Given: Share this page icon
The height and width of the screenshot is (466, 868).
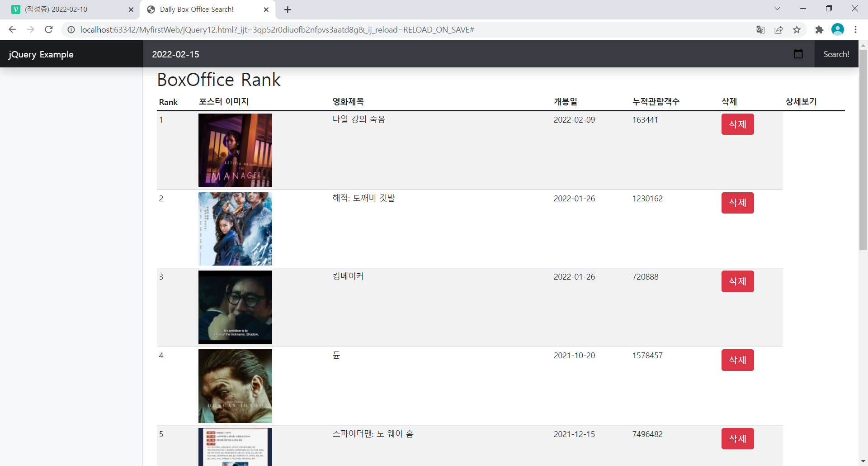Looking at the screenshot, I should pyautogui.click(x=778, y=30).
